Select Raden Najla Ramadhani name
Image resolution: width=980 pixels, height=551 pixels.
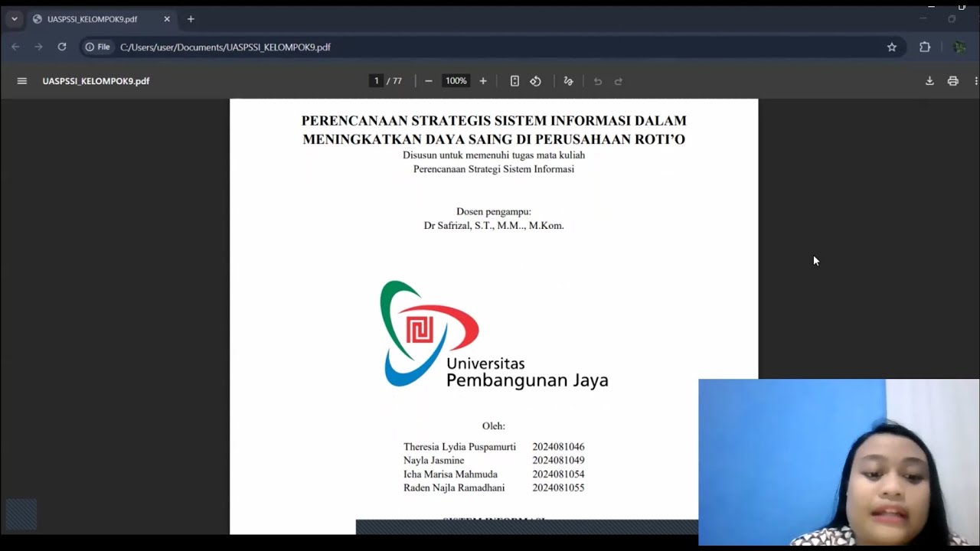point(454,488)
